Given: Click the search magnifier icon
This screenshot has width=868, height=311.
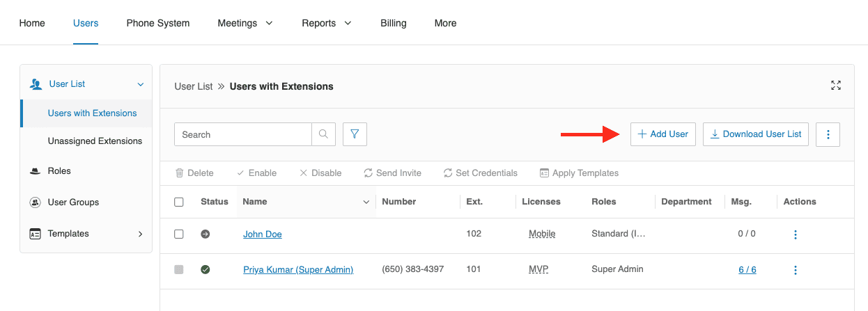Looking at the screenshot, I should point(323,134).
